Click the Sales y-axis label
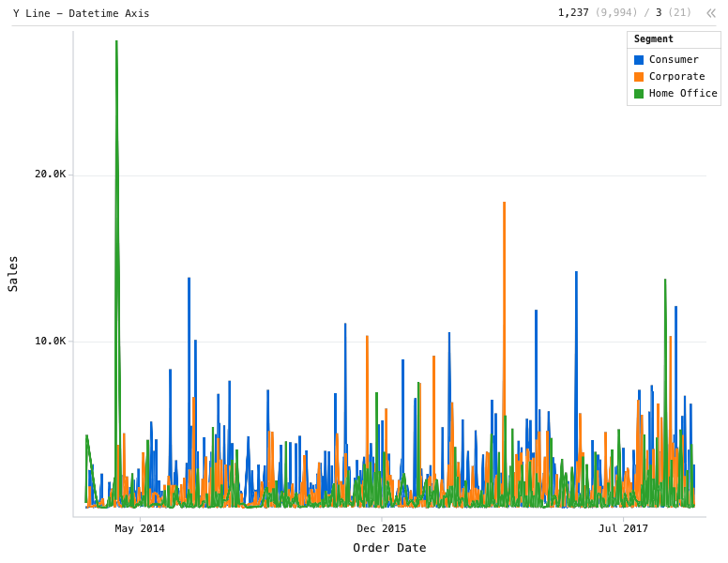Screen dimensions: 728x563 [x=13, y=274]
